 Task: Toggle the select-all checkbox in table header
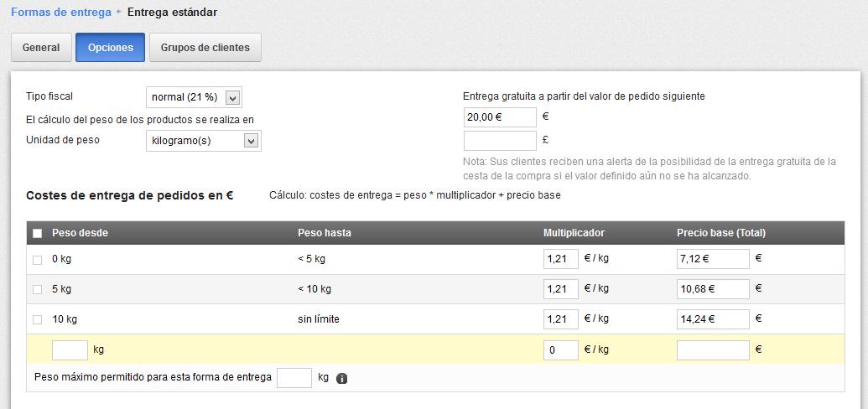(x=37, y=233)
